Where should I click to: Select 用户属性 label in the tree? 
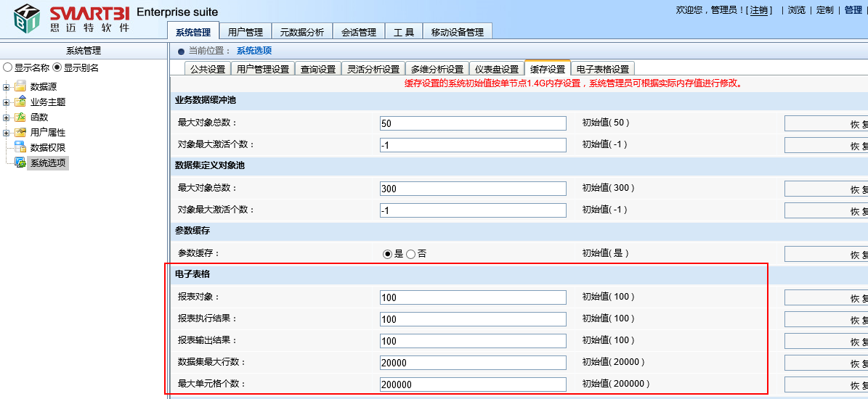click(x=48, y=133)
